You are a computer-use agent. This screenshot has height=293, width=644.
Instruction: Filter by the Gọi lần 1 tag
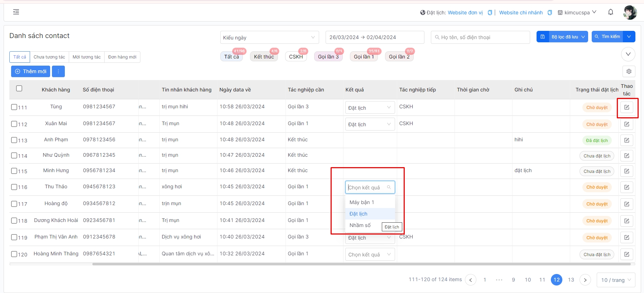click(x=364, y=57)
